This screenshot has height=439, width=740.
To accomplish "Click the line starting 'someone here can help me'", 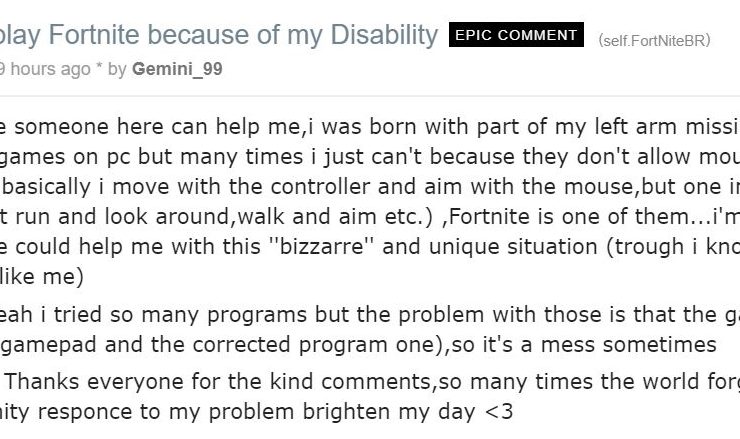I will (370, 127).
